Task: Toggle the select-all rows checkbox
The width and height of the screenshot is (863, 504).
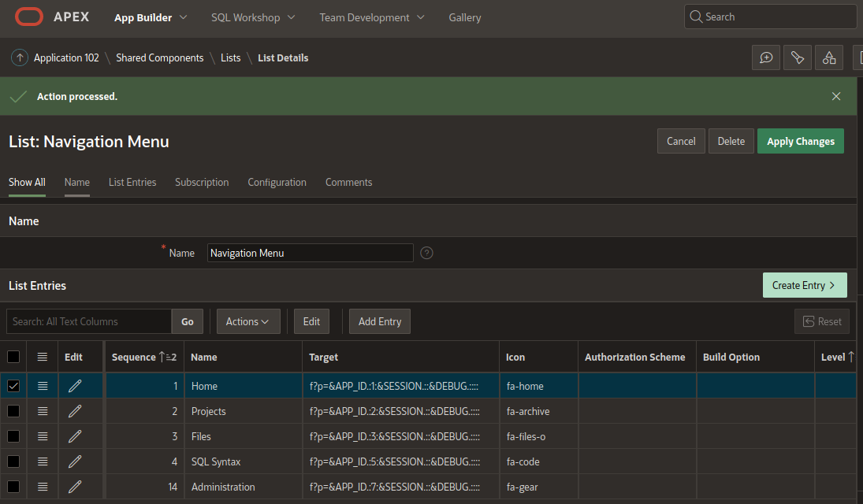Action: [13, 357]
